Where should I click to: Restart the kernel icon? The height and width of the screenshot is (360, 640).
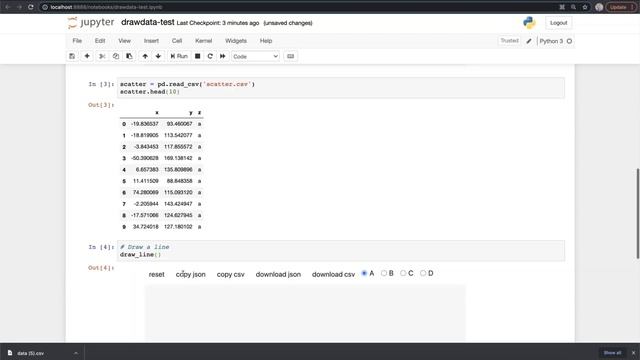210,56
